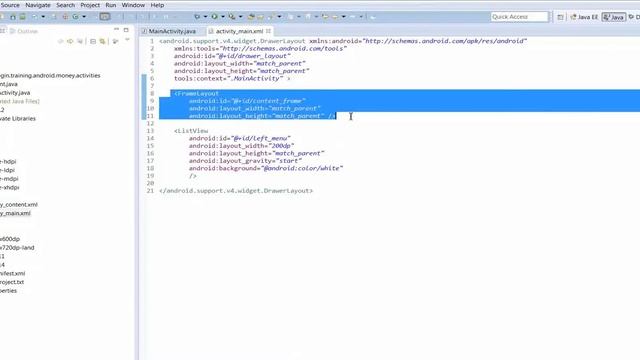640x360 pixels.
Task: Collapse all in the explorer panel toolbar
Action: coord(93,41)
